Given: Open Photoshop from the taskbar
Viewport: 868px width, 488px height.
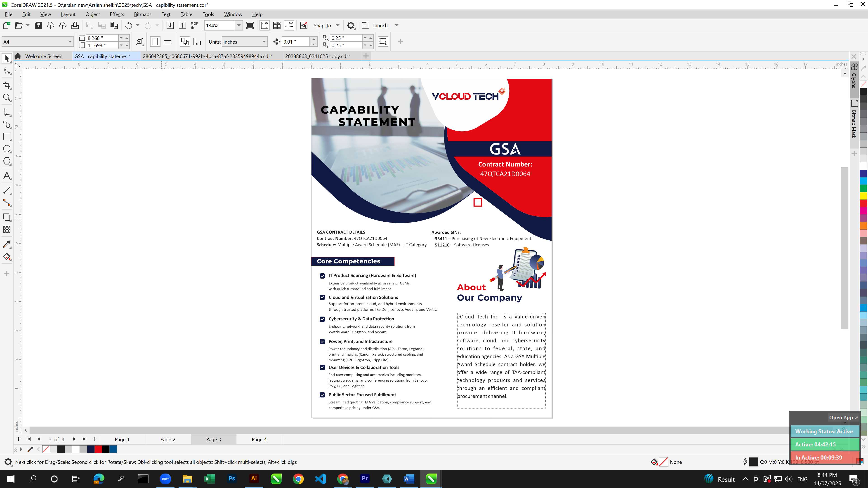Looking at the screenshot, I should tap(232, 479).
